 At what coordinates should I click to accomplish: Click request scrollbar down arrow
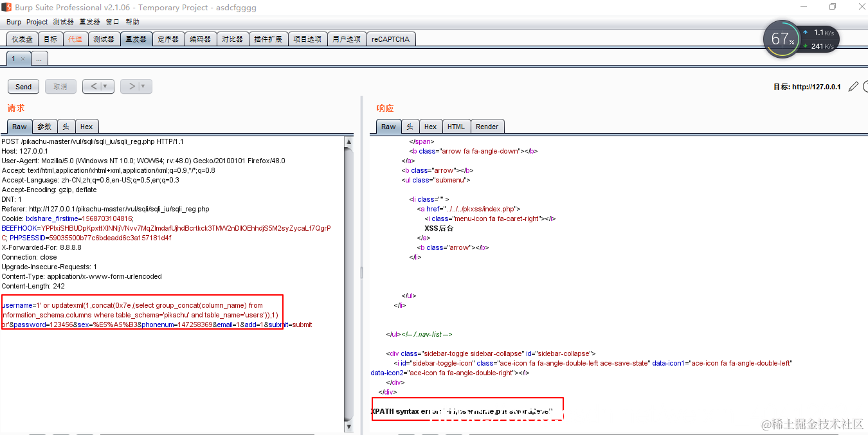349,427
